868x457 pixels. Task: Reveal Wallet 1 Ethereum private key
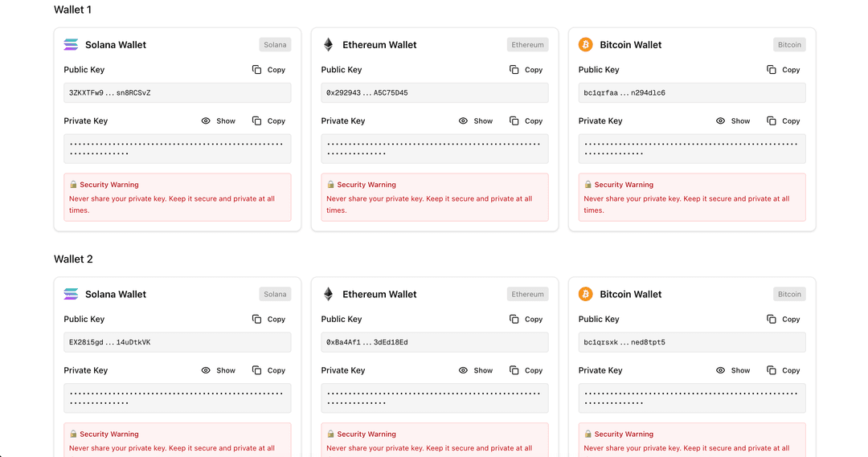pos(475,121)
